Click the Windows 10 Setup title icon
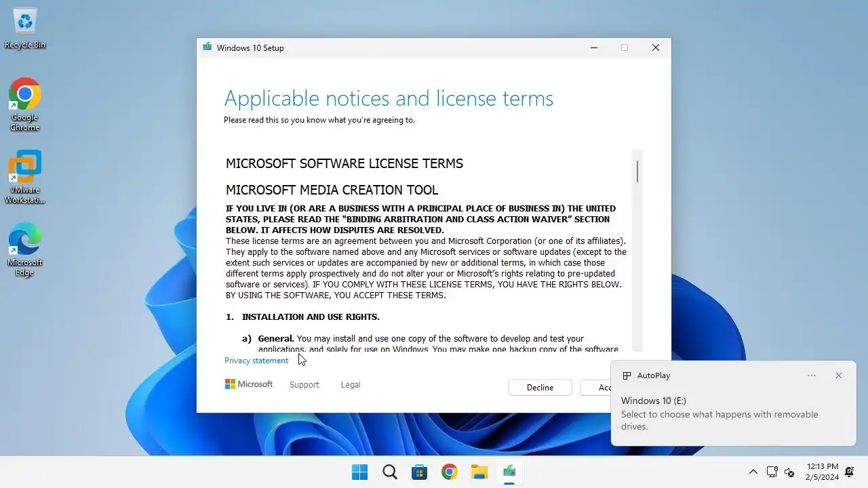 point(207,47)
